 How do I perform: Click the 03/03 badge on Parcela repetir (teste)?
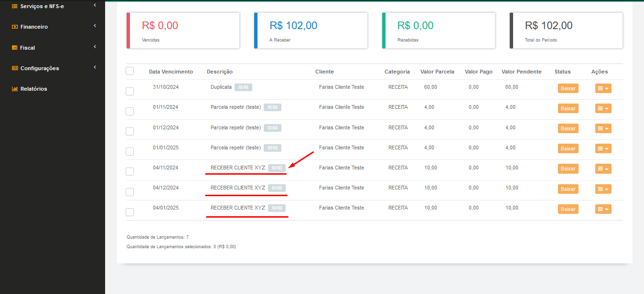pos(273,148)
